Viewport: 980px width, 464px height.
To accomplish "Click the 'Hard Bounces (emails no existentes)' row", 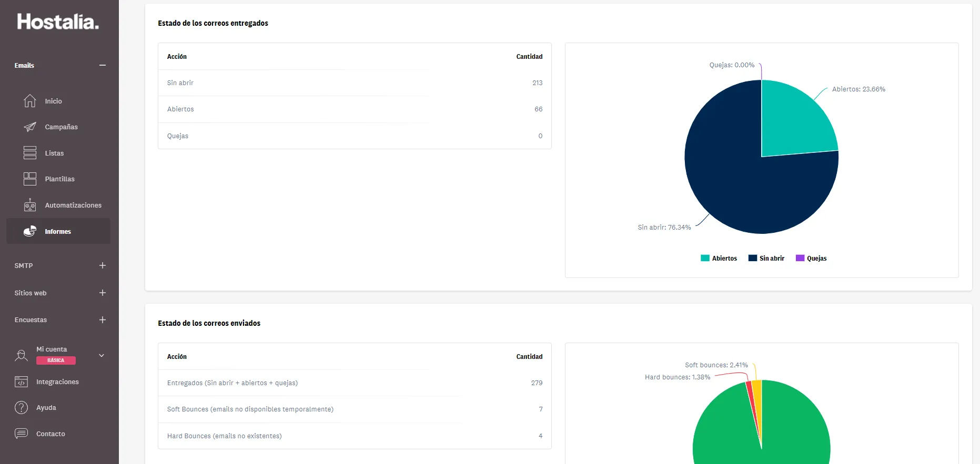I will click(355, 436).
